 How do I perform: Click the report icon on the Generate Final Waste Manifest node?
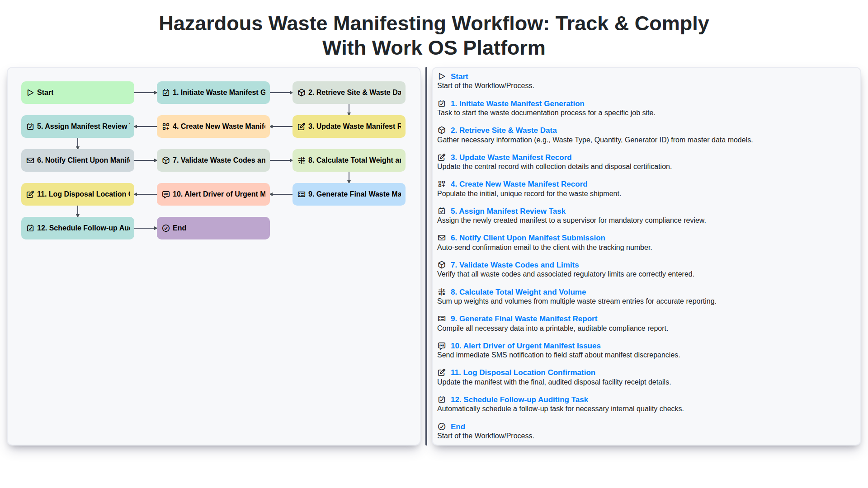click(302, 194)
